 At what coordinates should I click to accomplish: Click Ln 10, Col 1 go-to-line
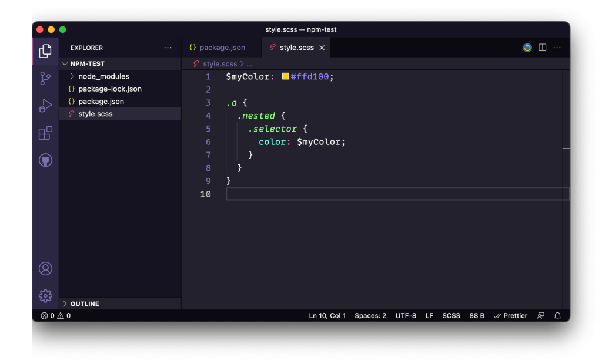click(x=327, y=316)
